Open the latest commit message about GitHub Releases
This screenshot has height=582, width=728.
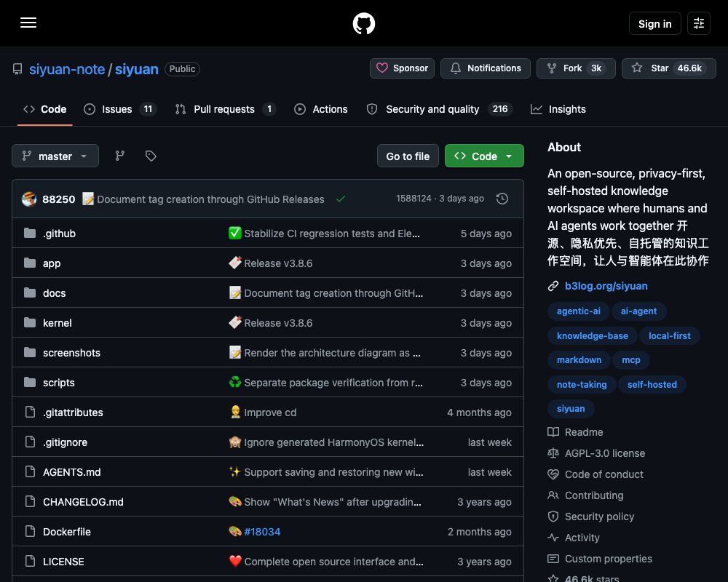(210, 199)
